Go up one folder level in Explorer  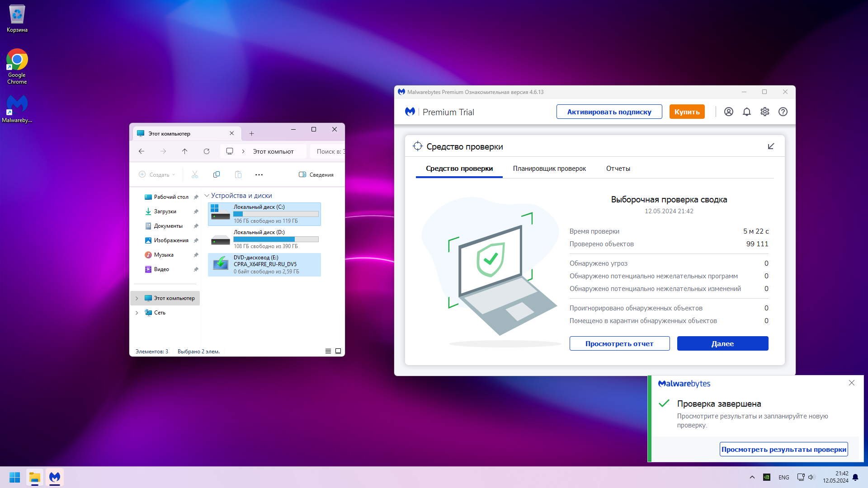pyautogui.click(x=184, y=151)
